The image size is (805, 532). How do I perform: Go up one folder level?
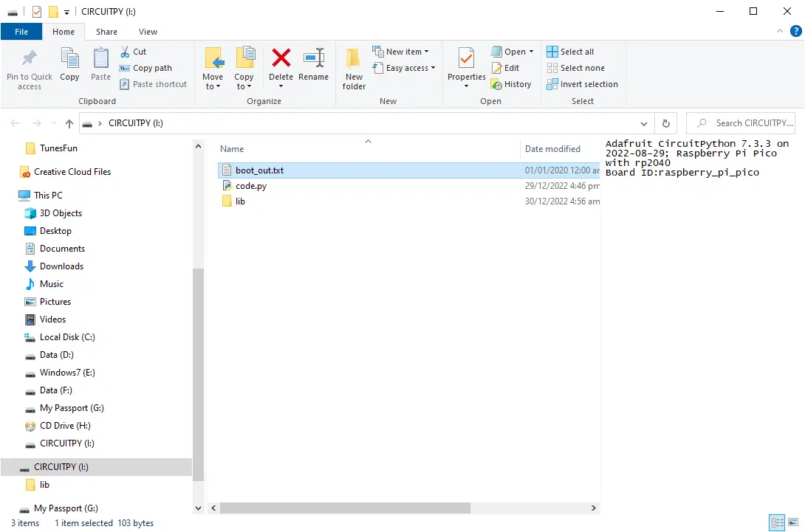click(x=69, y=123)
